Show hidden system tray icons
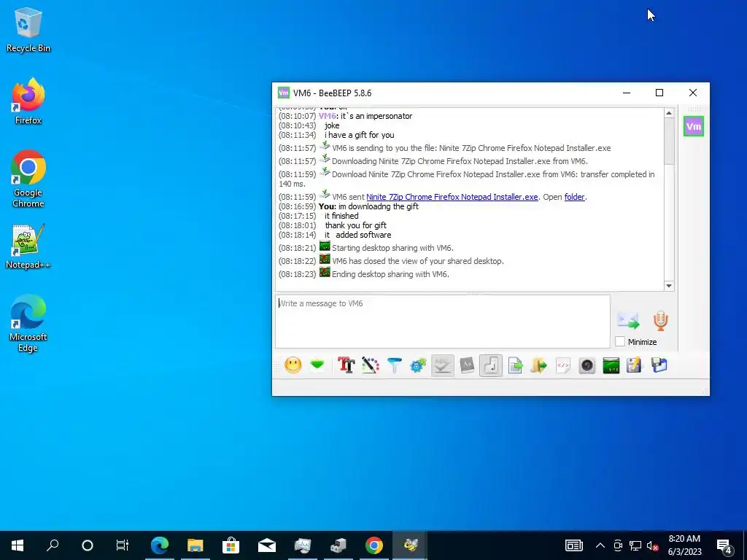 click(x=600, y=545)
